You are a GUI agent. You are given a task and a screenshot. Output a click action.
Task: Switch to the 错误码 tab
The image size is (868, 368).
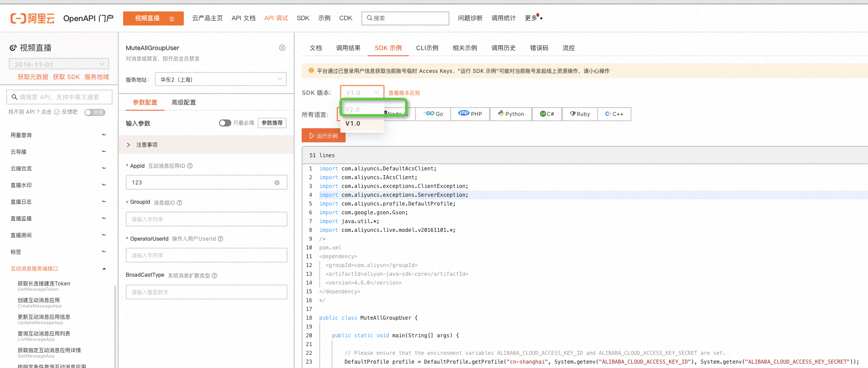point(539,48)
